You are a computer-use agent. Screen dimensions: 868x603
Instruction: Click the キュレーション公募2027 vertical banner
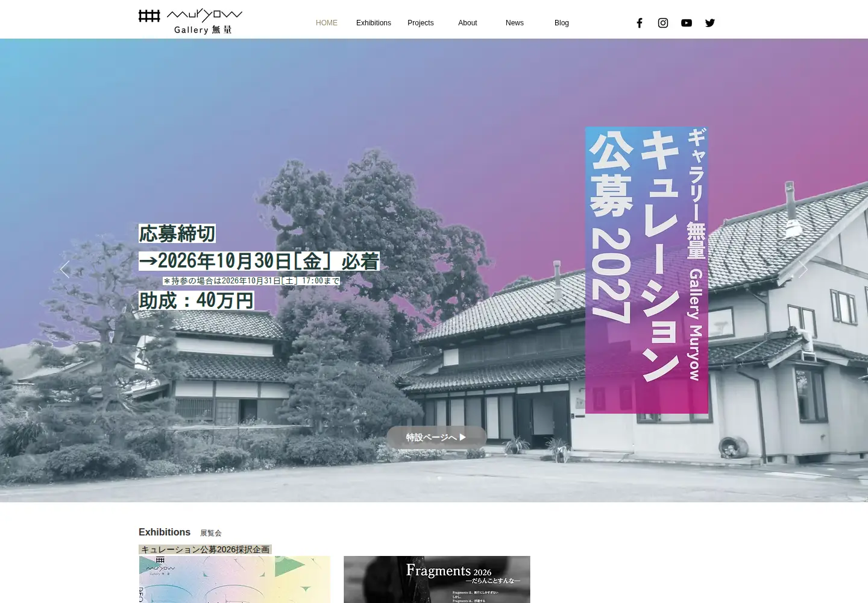pos(647,270)
